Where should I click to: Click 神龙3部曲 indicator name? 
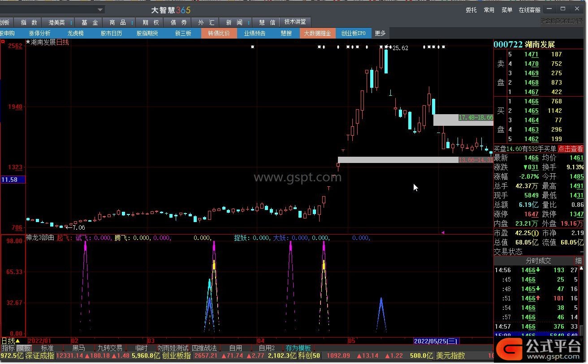point(40,238)
